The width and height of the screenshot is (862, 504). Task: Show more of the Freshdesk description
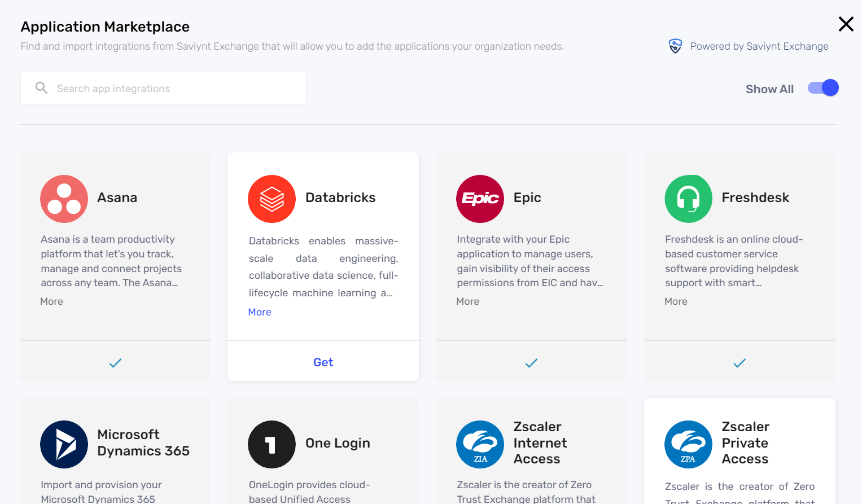pyautogui.click(x=676, y=301)
